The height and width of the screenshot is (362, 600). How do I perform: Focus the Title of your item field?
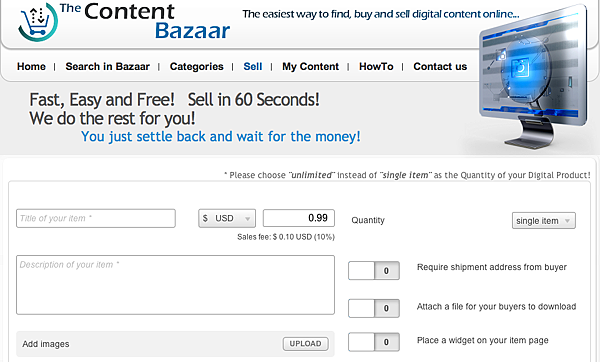pos(96,218)
